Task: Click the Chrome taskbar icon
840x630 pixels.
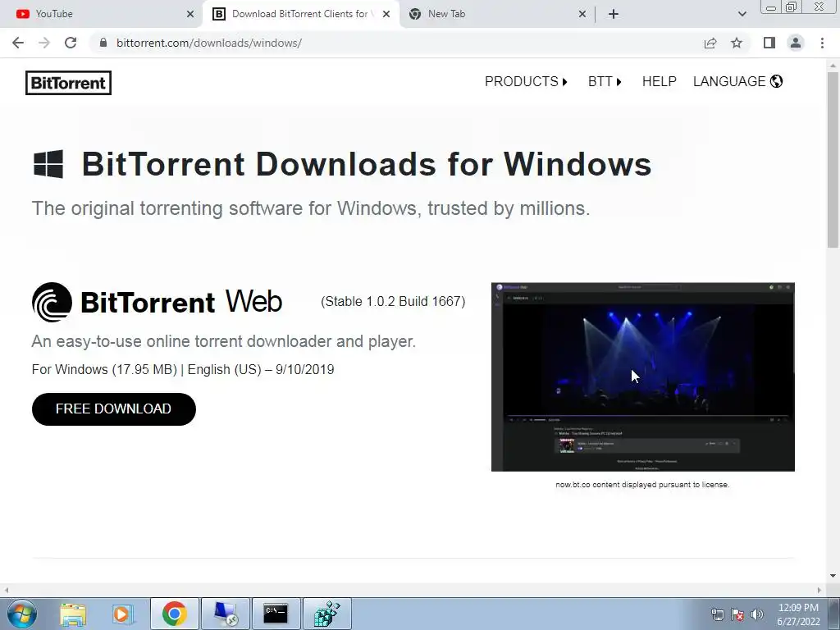Action: pyautogui.click(x=174, y=614)
